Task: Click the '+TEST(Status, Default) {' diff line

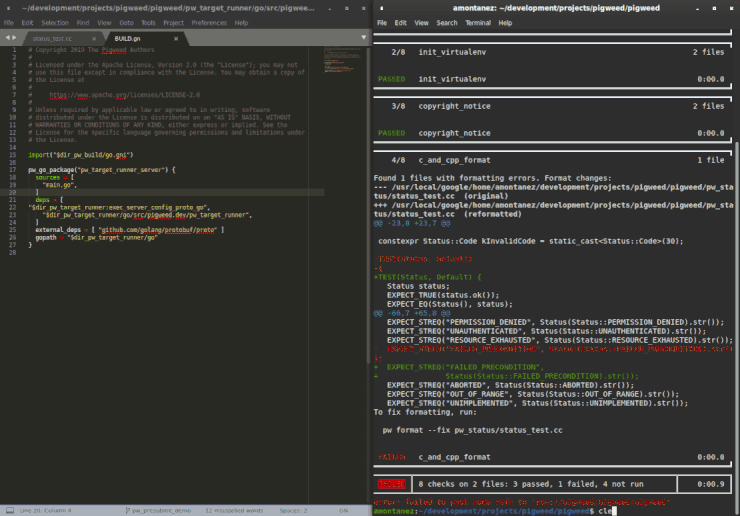Action: tap(428, 277)
